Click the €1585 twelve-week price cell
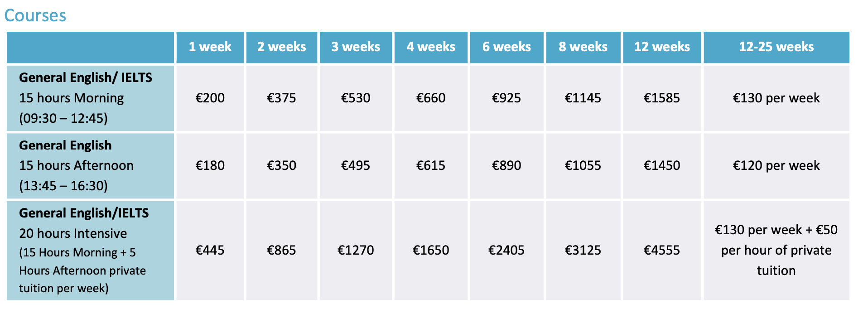Viewport: 868px width, 309px height. [x=662, y=98]
